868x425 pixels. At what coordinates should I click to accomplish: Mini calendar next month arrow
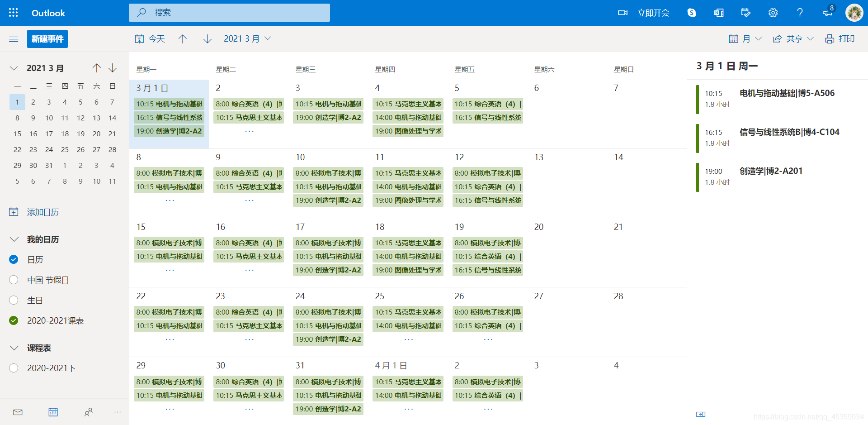click(113, 68)
